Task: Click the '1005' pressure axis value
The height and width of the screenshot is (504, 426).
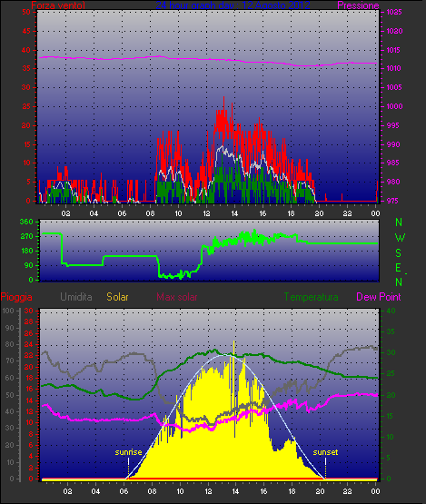Action: [394, 87]
